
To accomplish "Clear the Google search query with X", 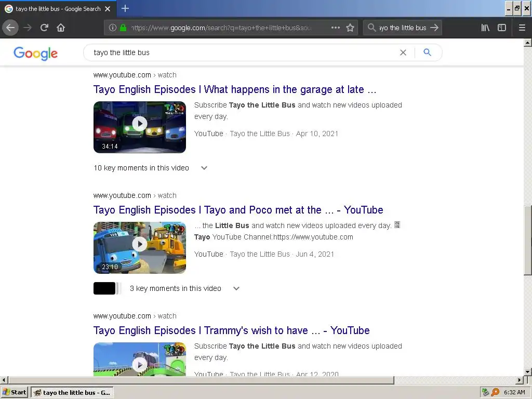I will tap(403, 52).
